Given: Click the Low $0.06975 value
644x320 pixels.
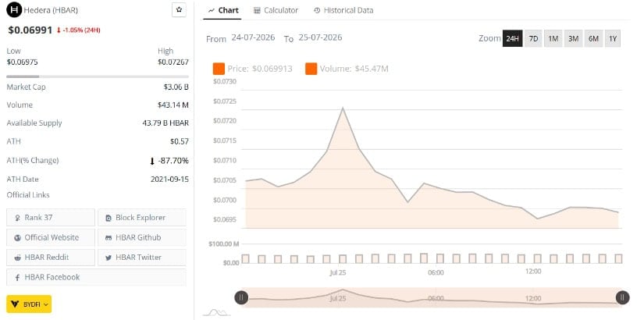Looking at the screenshot, I should tap(22, 62).
